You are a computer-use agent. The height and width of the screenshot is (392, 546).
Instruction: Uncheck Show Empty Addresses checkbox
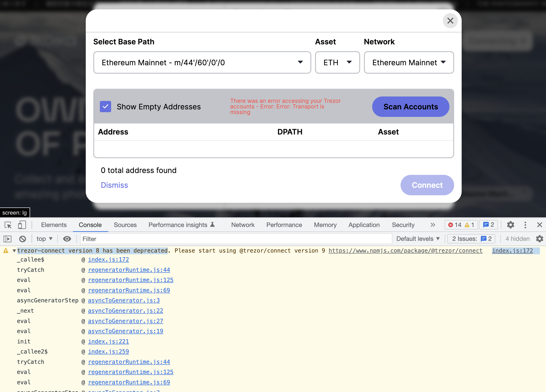coord(105,107)
